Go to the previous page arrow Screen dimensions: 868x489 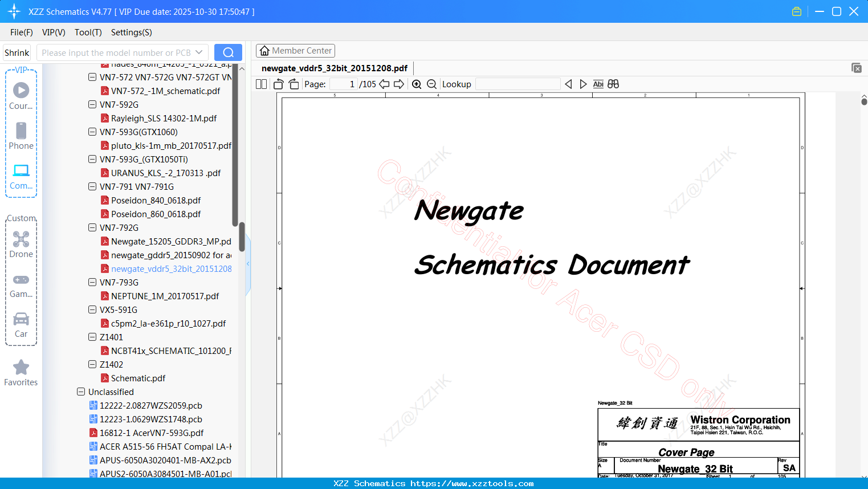384,84
